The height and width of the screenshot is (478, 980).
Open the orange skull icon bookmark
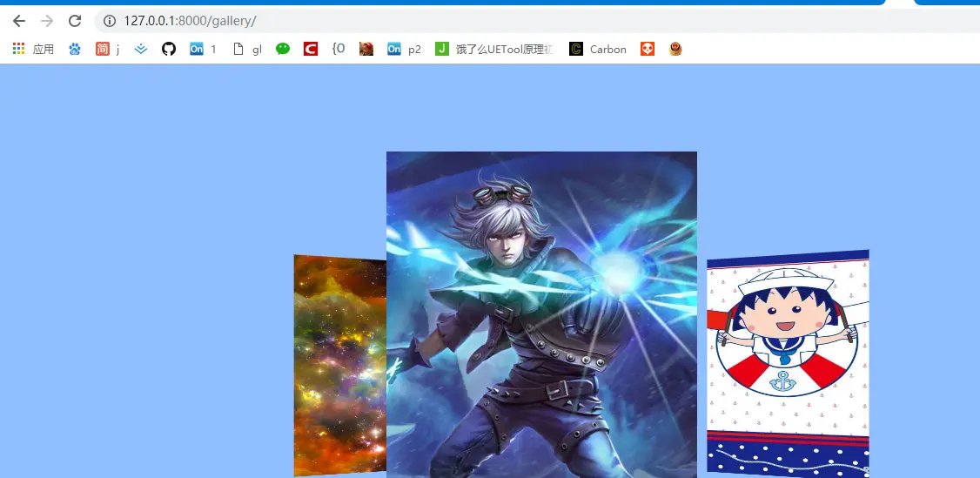(x=648, y=49)
